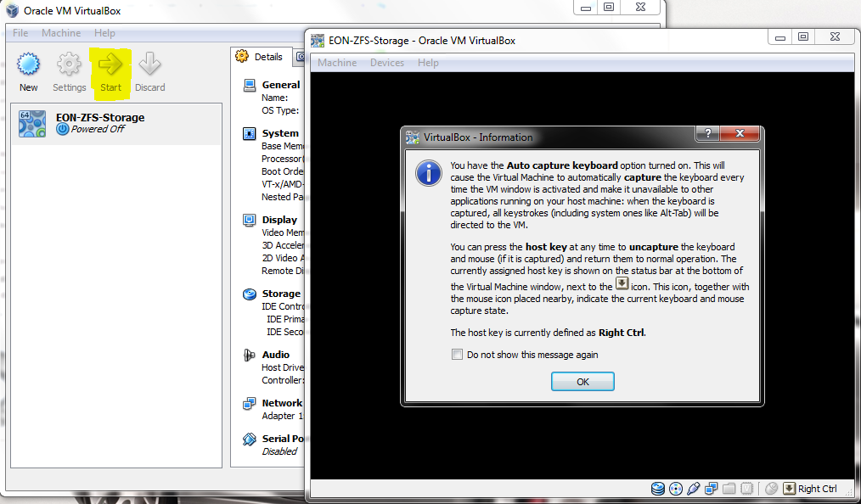This screenshot has width=861, height=504.
Task: Click the mouse capture indicator icon
Action: (x=772, y=489)
